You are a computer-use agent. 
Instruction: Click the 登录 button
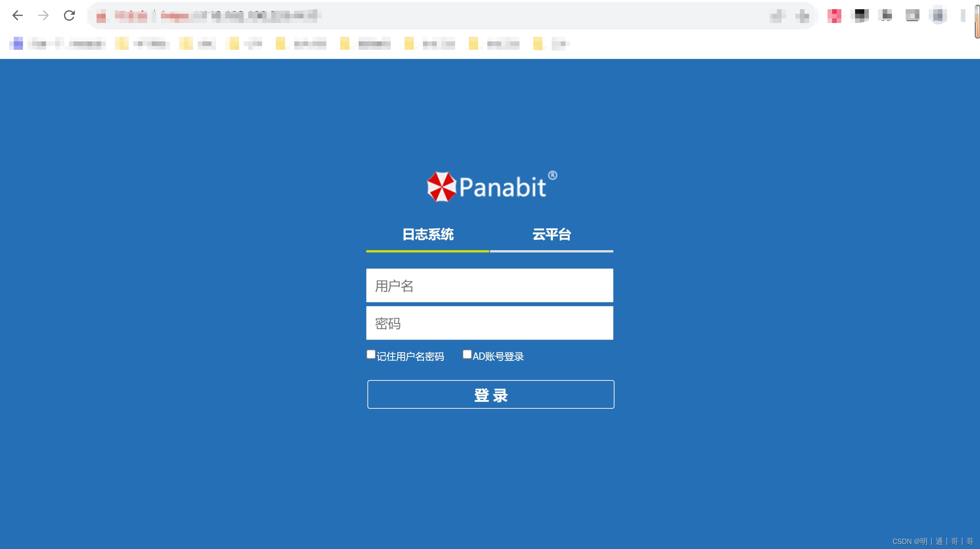click(491, 395)
